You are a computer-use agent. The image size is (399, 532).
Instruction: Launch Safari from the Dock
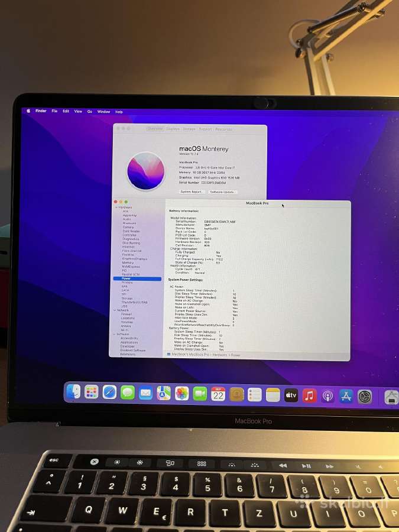point(109,392)
